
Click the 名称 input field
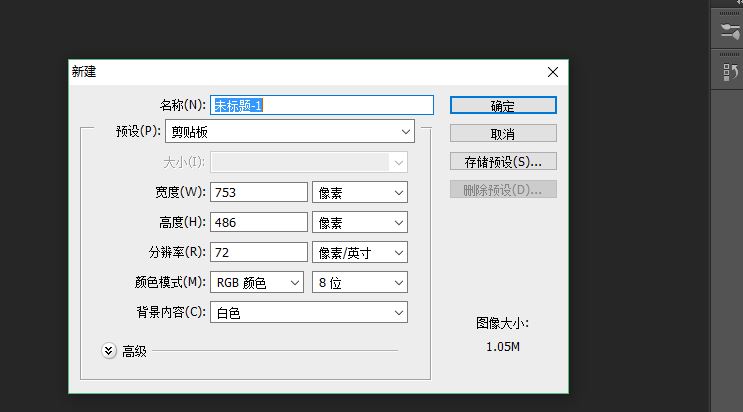(x=322, y=105)
